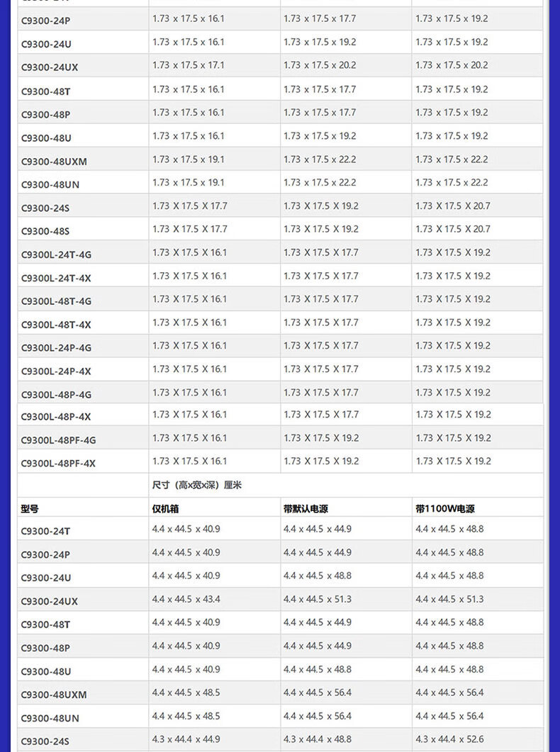Select the C9300L-48PF-4X model label
This screenshot has width=560, height=752.
point(59,464)
